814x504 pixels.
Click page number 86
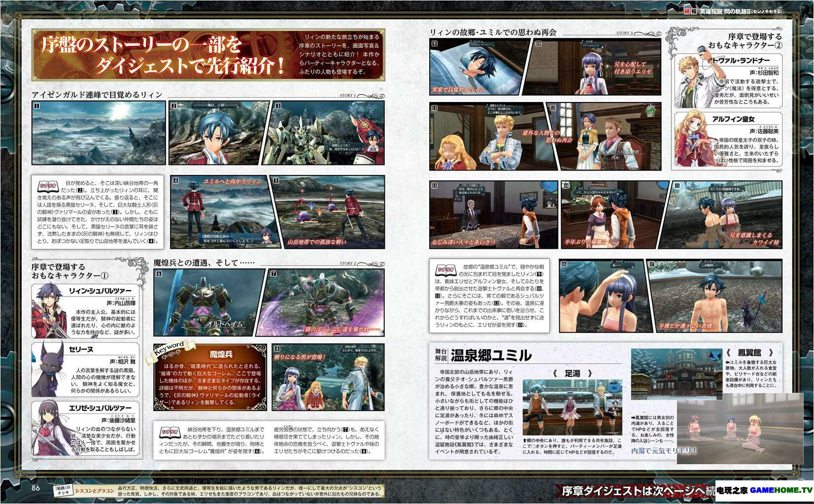click(35, 488)
